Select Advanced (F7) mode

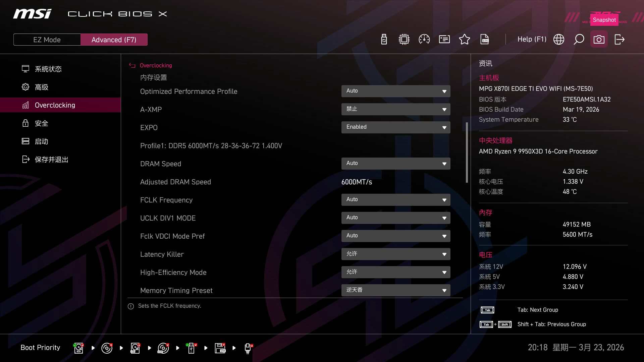(x=114, y=40)
